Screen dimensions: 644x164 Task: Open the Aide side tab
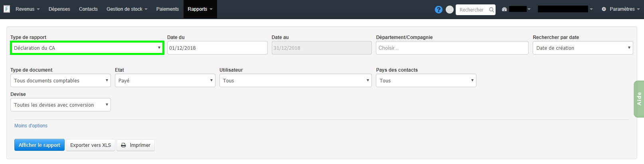point(639,99)
